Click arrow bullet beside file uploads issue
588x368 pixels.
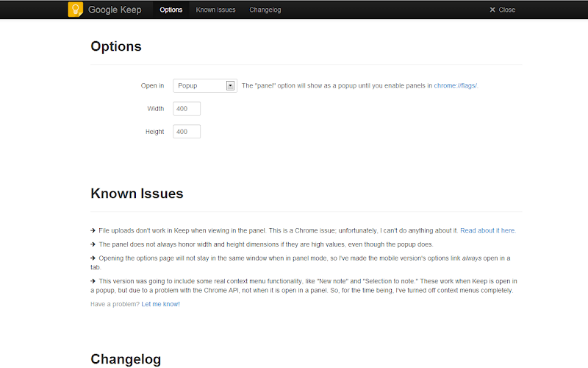pyautogui.click(x=93, y=230)
